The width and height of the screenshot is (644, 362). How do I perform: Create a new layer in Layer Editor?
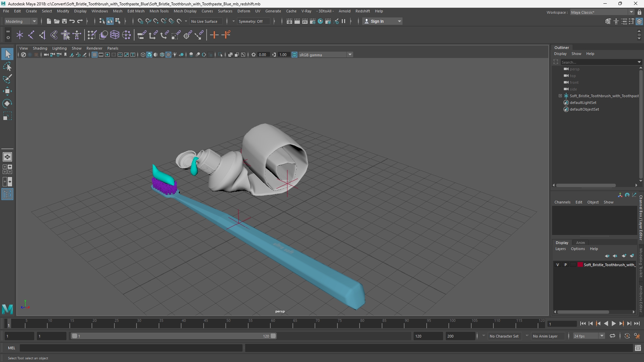(x=624, y=256)
